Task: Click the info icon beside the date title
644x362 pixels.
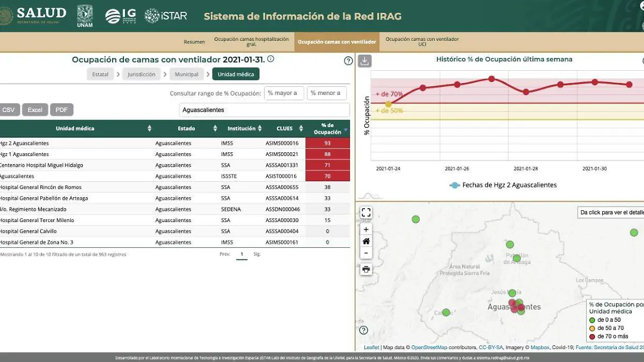Action: tap(270, 59)
